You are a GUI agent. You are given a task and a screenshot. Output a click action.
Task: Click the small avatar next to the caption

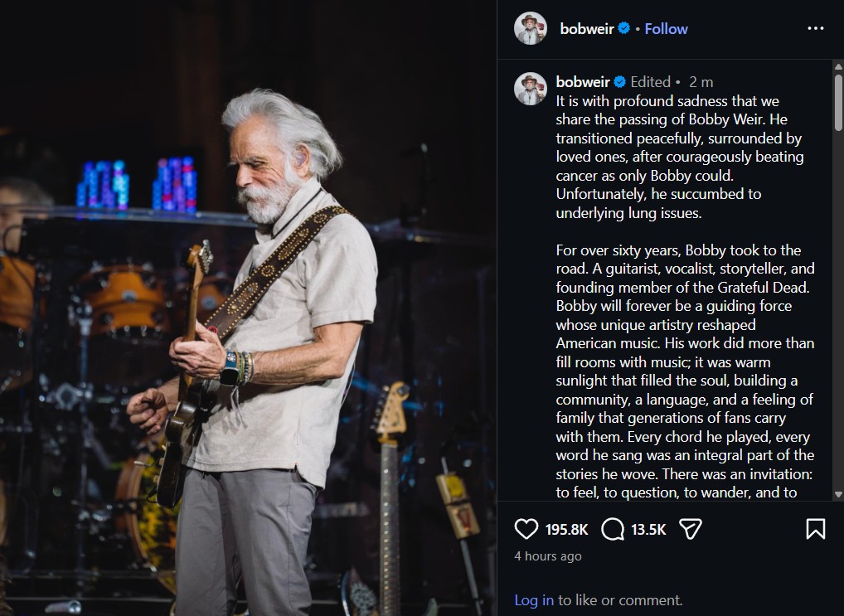point(531,89)
